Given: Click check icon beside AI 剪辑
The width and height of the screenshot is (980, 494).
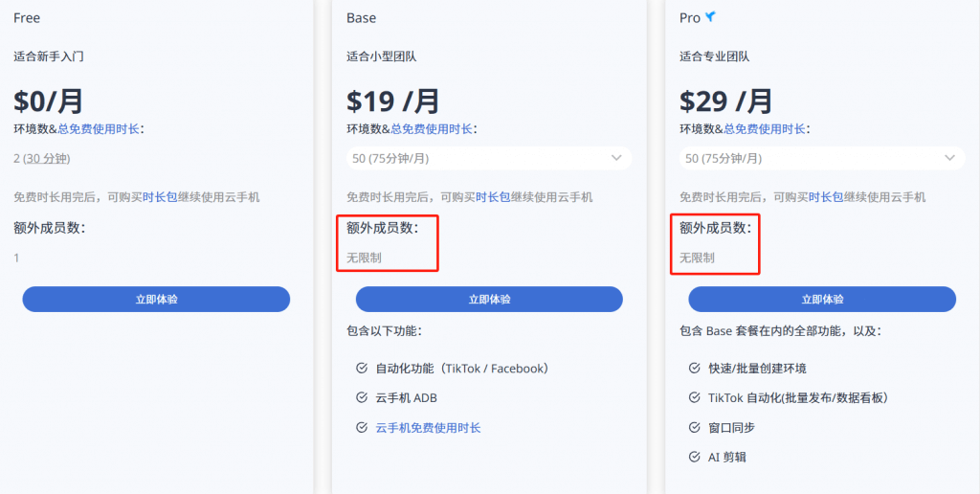Looking at the screenshot, I should pyautogui.click(x=695, y=457).
